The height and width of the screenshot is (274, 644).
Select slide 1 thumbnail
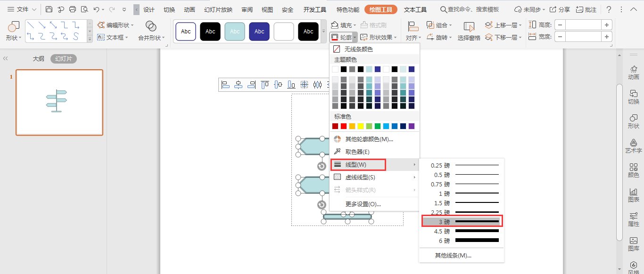click(59, 103)
